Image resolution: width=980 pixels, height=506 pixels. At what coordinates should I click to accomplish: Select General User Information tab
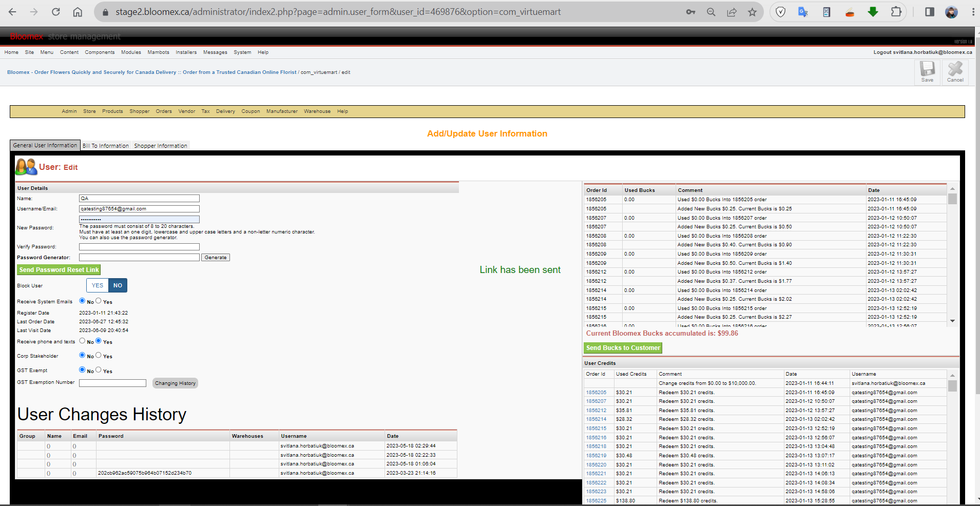pos(45,145)
